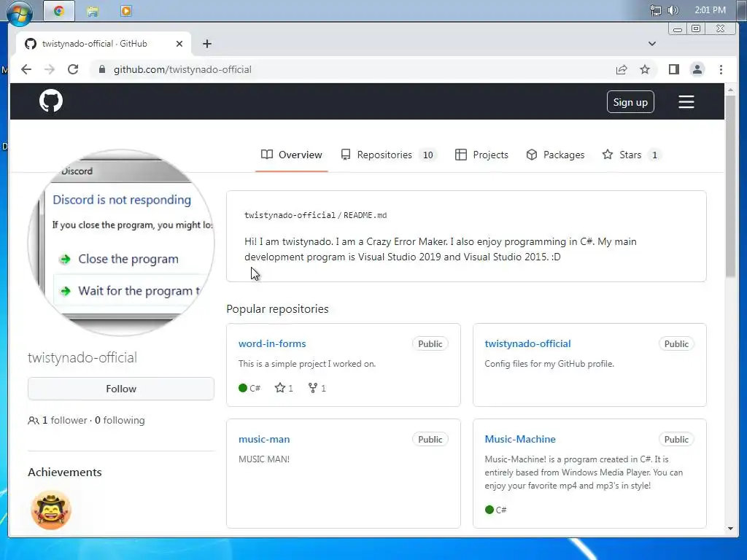Open the word-in-forms repository
Image resolution: width=747 pixels, height=560 pixels.
pos(272,344)
